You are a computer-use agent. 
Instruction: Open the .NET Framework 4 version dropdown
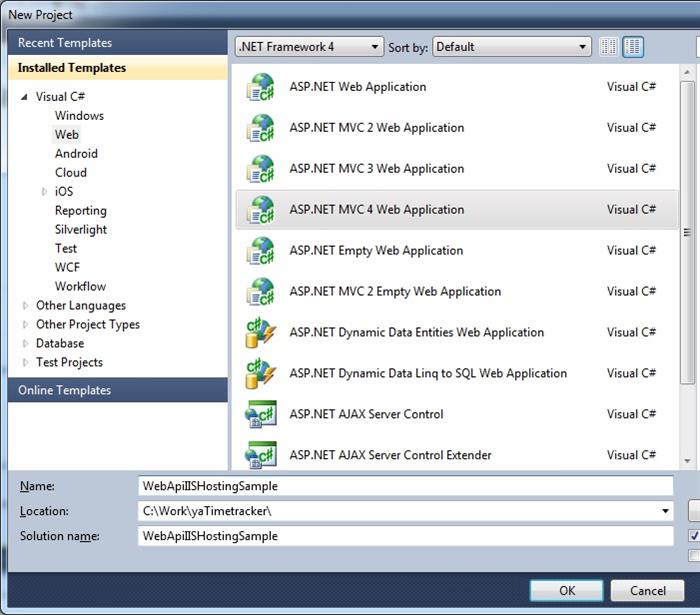pyautogui.click(x=309, y=47)
